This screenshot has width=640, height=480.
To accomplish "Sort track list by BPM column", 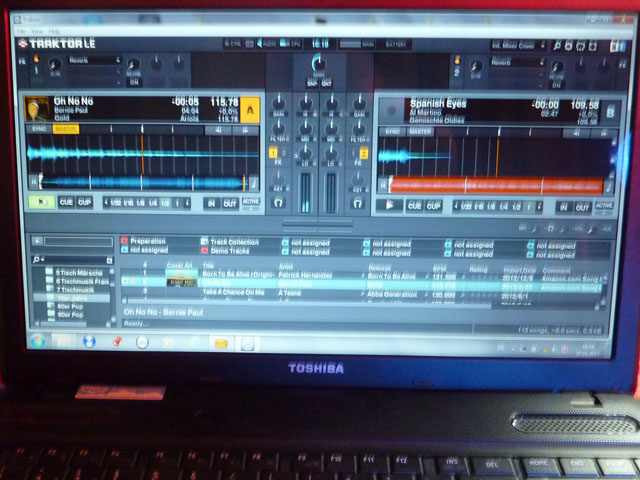I will point(439,269).
